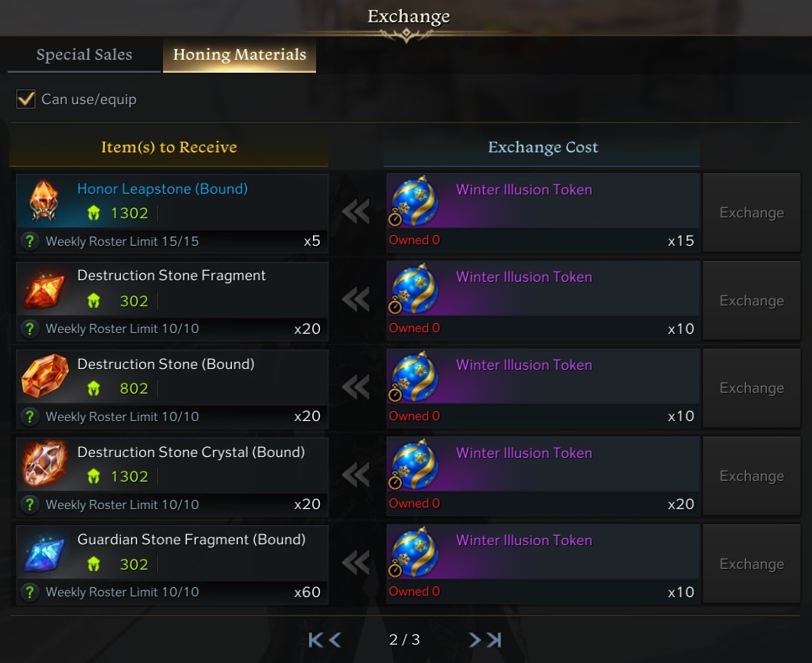The width and height of the screenshot is (812, 663).
Task: Switch to the Special Sales tab
Action: [x=84, y=54]
